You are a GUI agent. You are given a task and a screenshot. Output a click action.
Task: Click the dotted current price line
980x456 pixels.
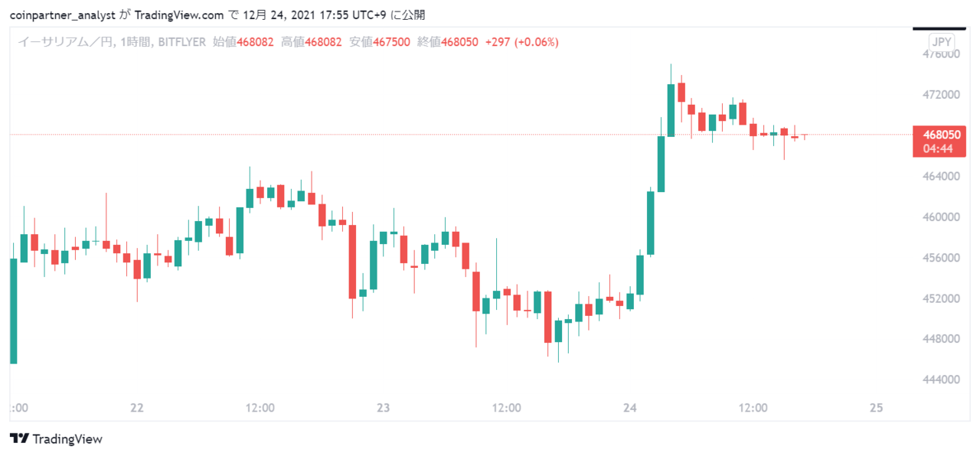click(x=459, y=135)
